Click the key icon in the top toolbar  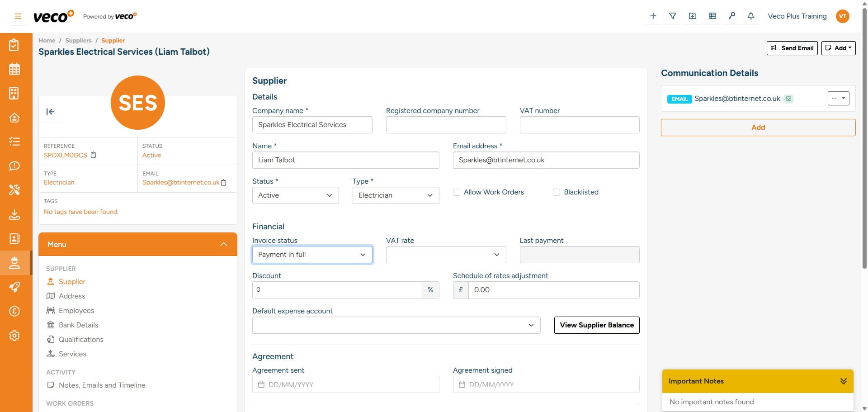[732, 16]
